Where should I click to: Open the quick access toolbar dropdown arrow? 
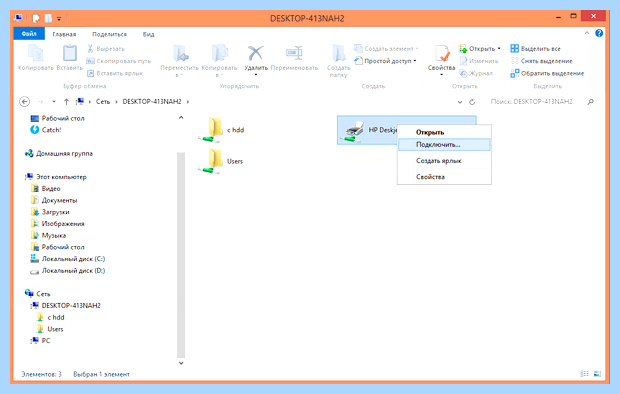[59, 18]
